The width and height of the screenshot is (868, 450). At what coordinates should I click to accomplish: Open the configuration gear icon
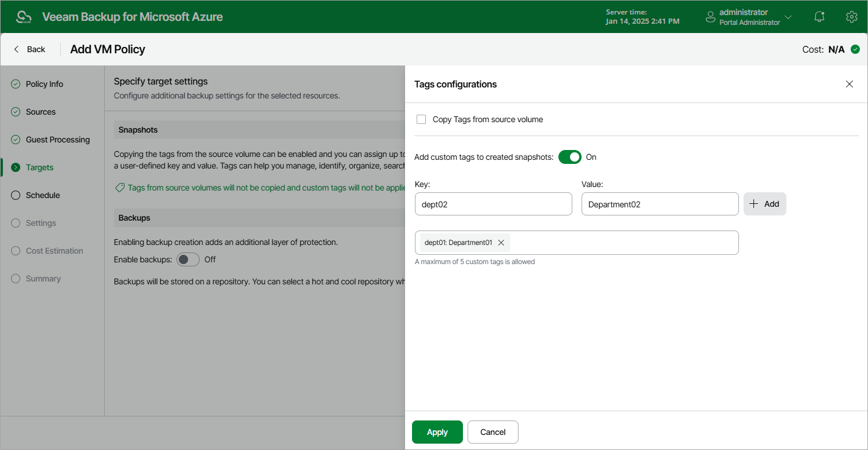tap(851, 17)
